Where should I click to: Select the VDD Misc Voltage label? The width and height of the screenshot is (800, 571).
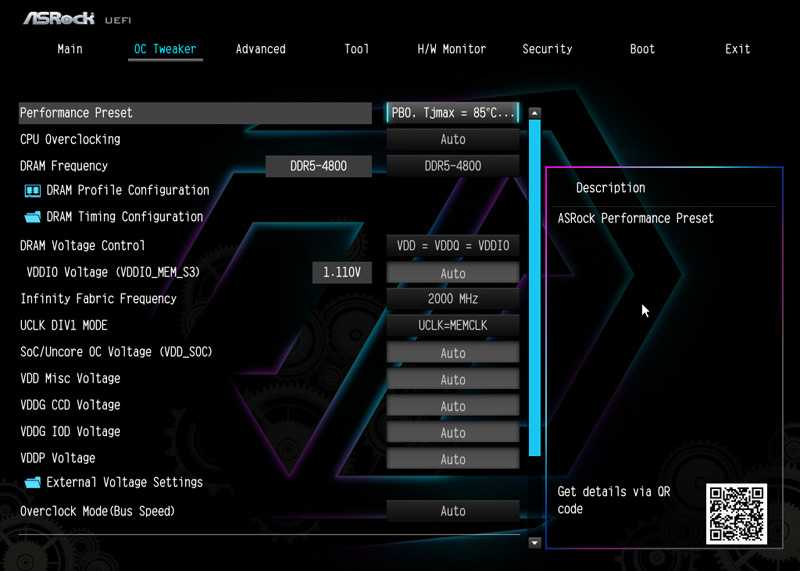70,378
